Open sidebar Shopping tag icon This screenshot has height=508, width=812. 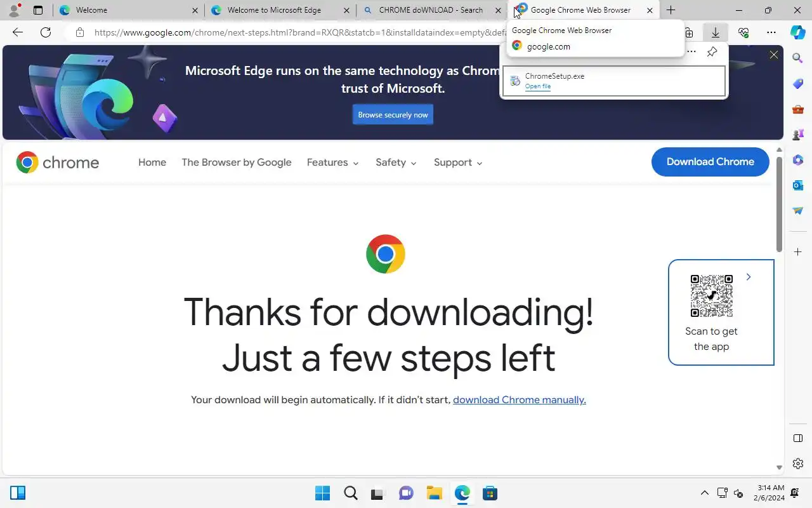point(798,84)
